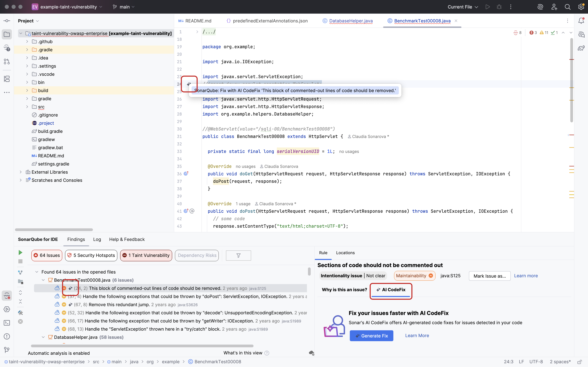Viewport: 588px width, 367px height.
Task: Open the Services tool window
Action: (7, 309)
